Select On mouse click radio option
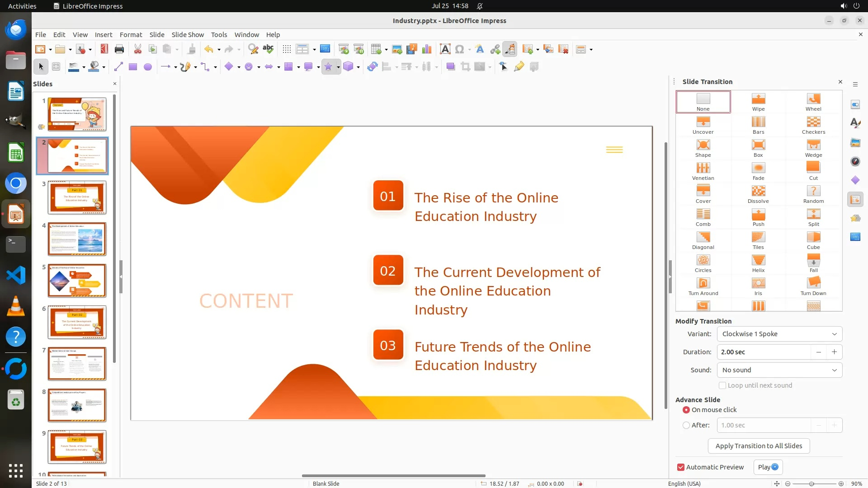The height and width of the screenshot is (488, 868). point(686,410)
